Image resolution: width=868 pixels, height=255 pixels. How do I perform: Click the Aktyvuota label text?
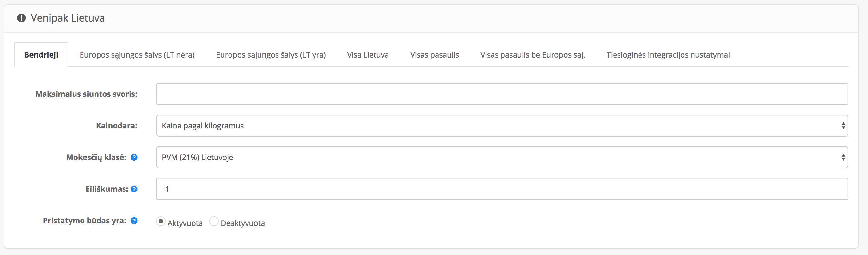[x=185, y=223]
